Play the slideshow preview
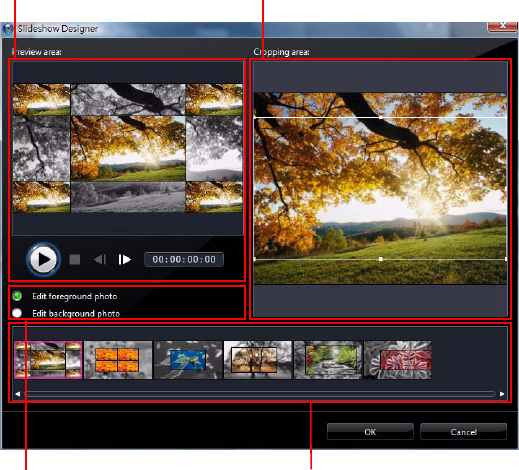The height and width of the screenshot is (470, 519). point(44,259)
